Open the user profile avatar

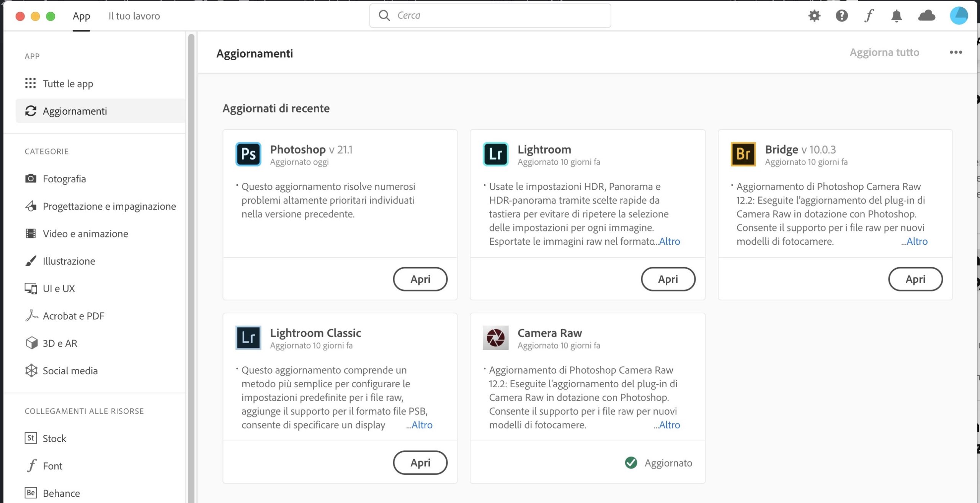[959, 16]
